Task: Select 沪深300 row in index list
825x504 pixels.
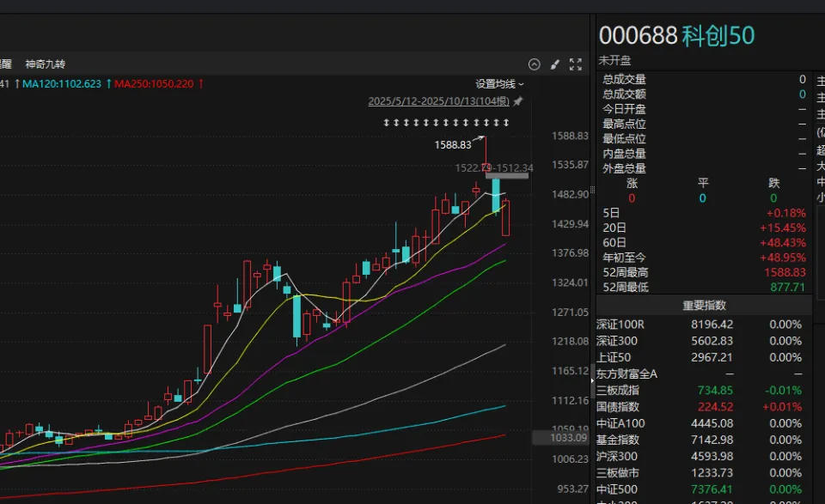Action: [617, 456]
